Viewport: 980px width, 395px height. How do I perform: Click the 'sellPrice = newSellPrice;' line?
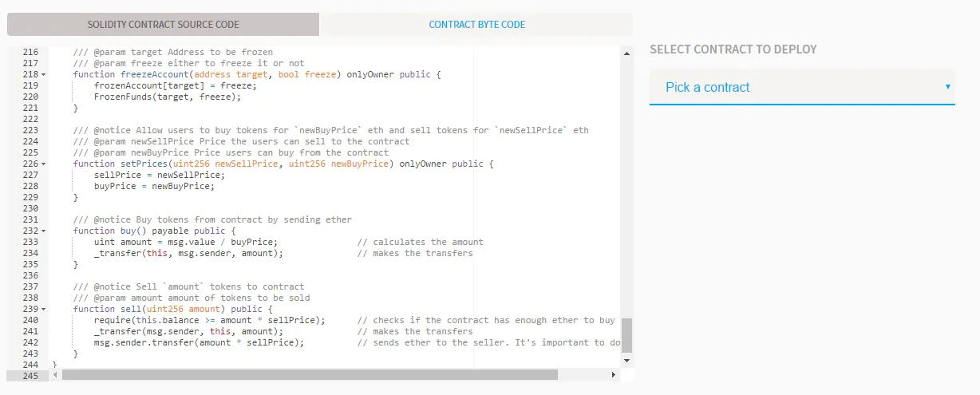pos(160,175)
